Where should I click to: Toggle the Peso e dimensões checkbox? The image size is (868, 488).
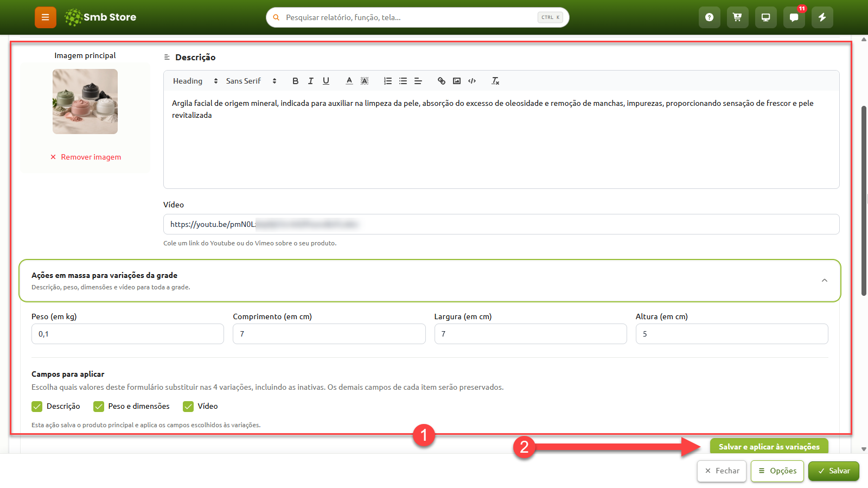point(99,406)
